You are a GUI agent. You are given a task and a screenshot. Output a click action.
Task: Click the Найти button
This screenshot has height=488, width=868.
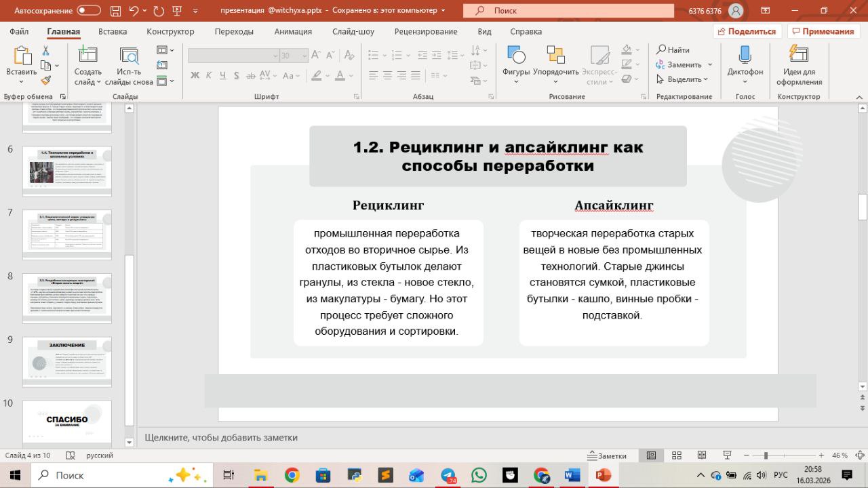pyautogui.click(x=673, y=49)
